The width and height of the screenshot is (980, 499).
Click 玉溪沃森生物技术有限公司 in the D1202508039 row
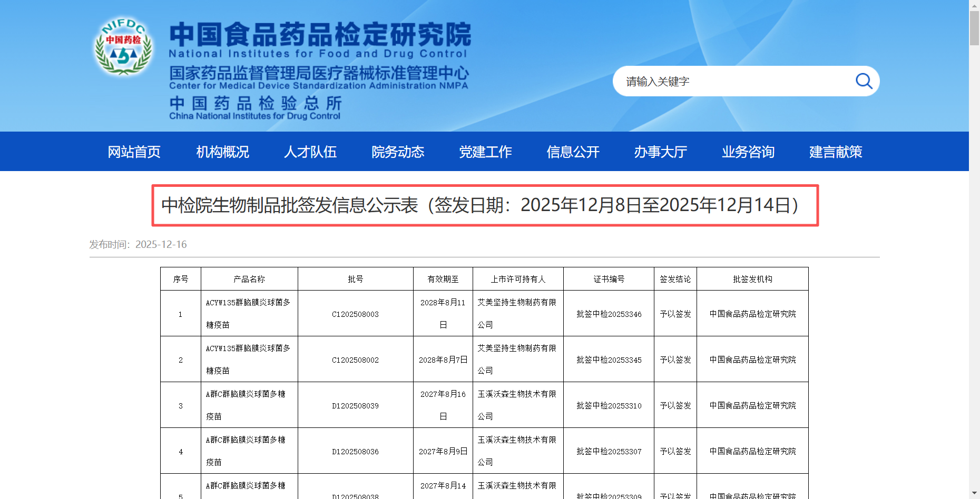coord(517,405)
